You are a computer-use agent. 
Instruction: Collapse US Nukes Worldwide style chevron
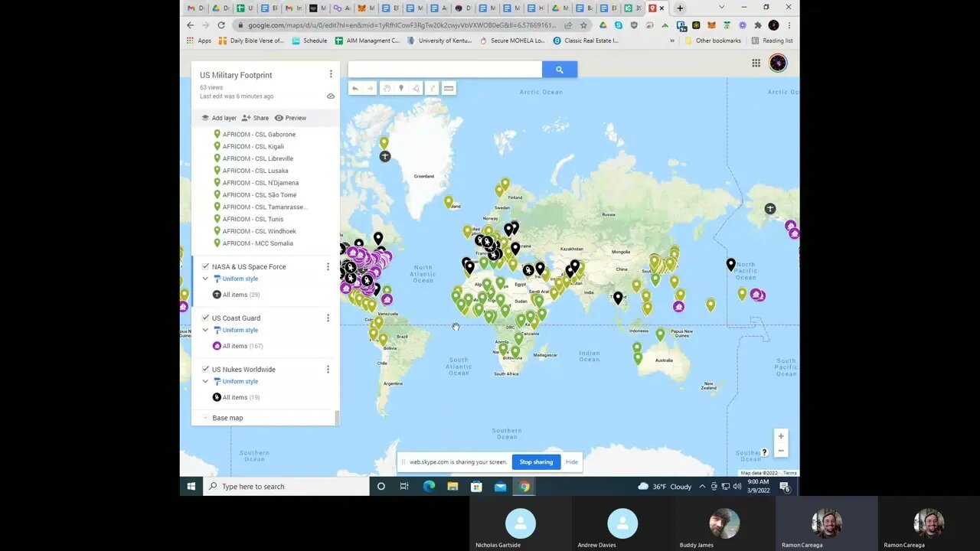click(205, 381)
